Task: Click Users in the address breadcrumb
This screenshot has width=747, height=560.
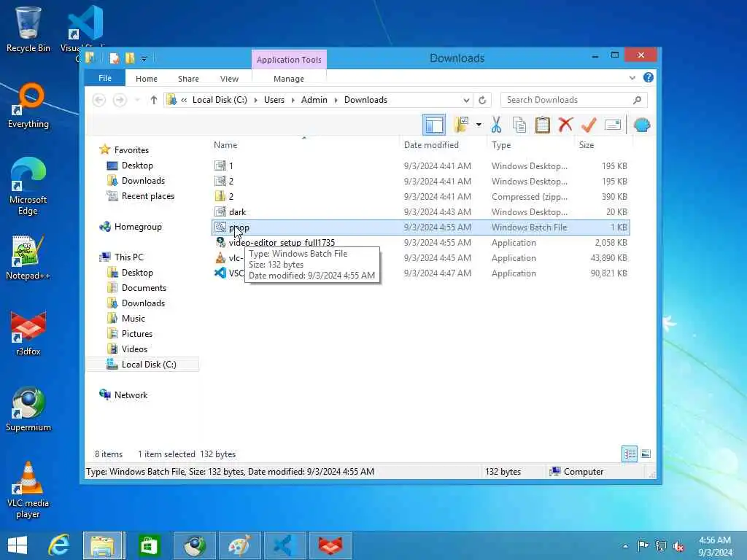Action: tap(274, 100)
